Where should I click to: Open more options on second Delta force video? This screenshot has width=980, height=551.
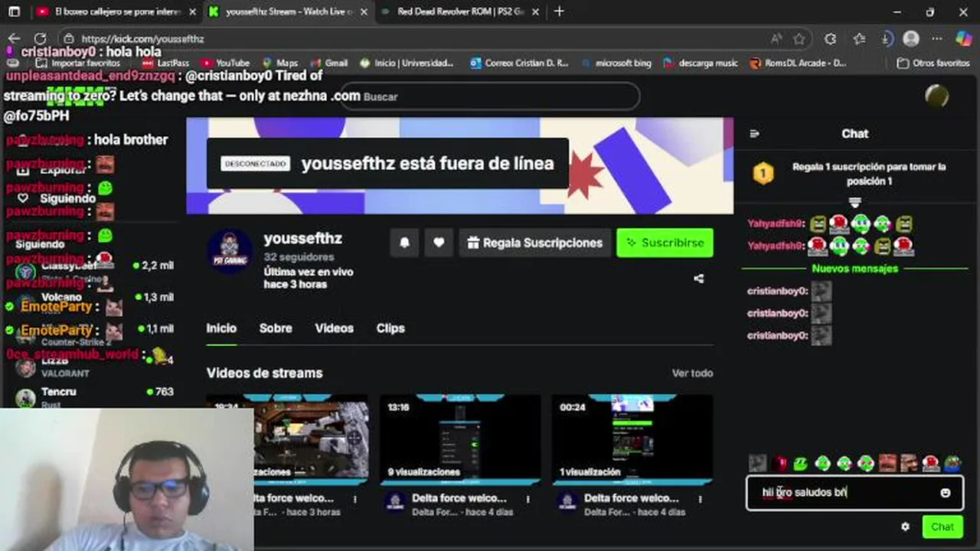pyautogui.click(x=528, y=499)
